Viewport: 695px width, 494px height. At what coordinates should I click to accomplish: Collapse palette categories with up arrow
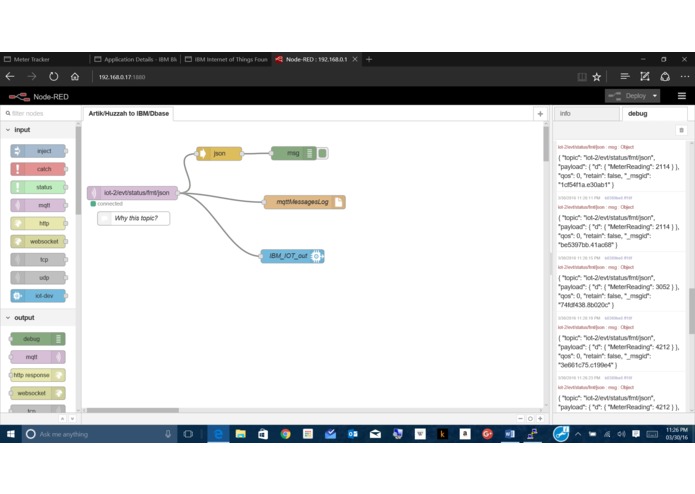(x=62, y=419)
